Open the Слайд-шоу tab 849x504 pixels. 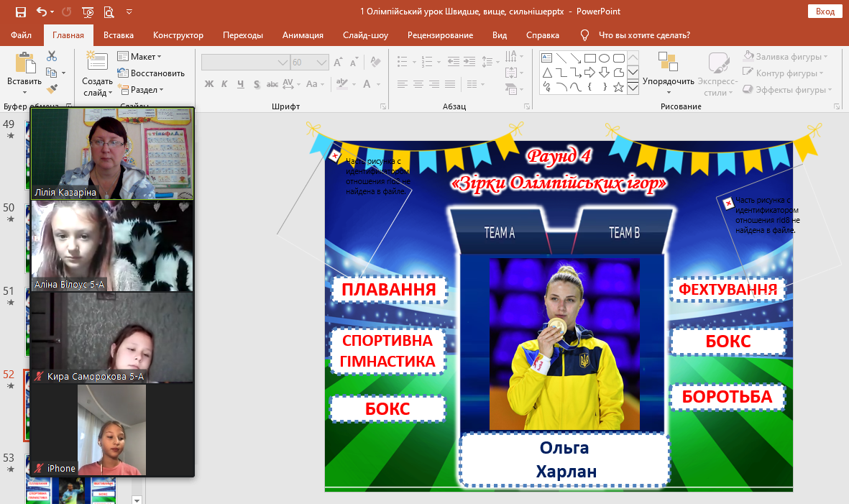(365, 35)
